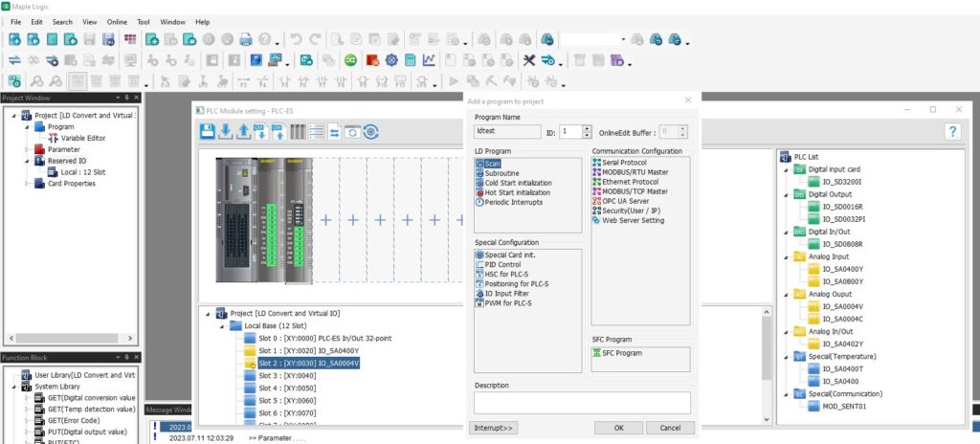Open the Window menu
The height and width of the screenshot is (444, 980).
172,22
